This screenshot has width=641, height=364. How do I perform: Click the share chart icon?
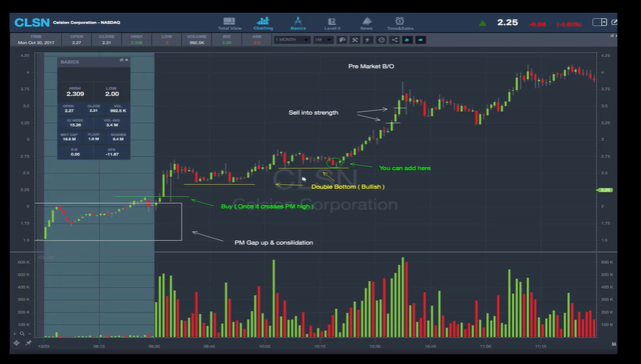(394, 39)
